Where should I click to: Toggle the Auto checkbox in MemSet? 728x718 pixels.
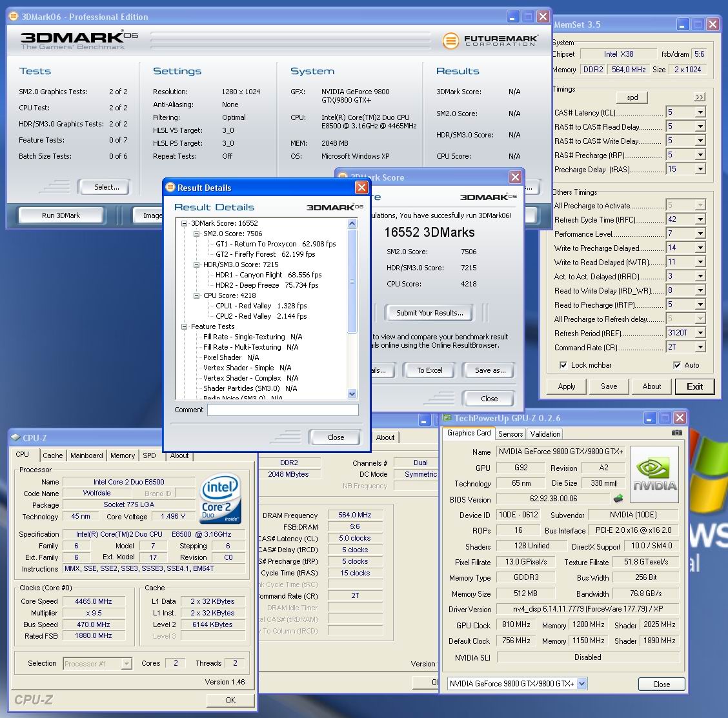[x=677, y=365]
